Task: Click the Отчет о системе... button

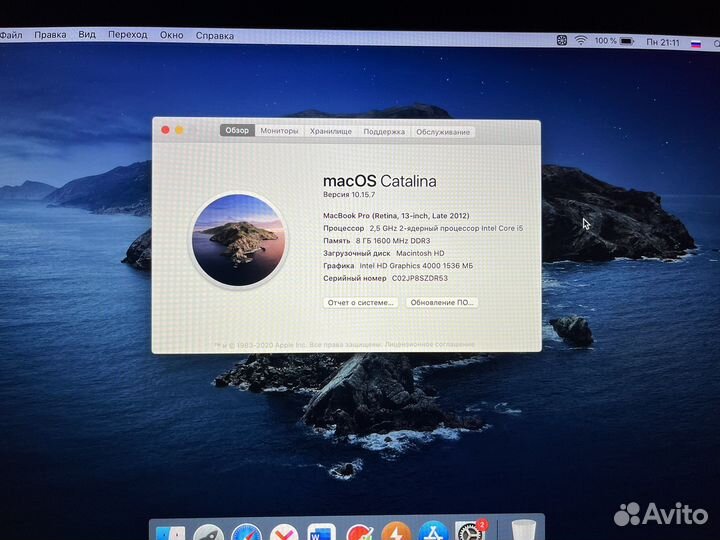Action: [x=360, y=303]
